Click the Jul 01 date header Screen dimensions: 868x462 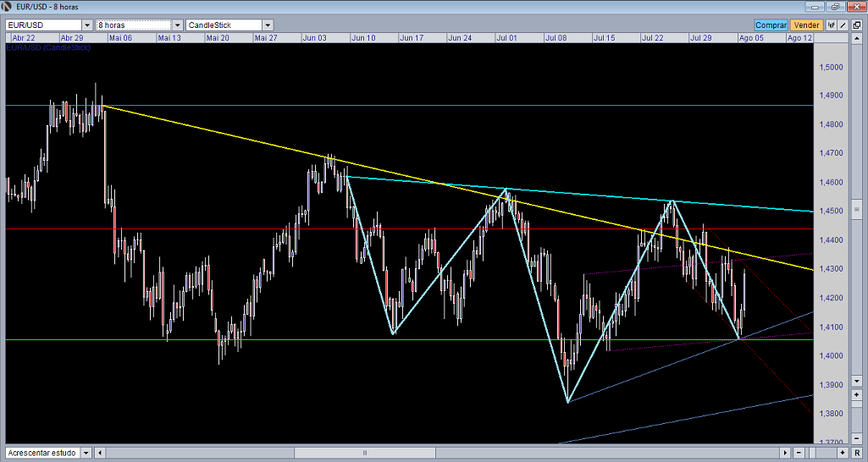(x=506, y=37)
